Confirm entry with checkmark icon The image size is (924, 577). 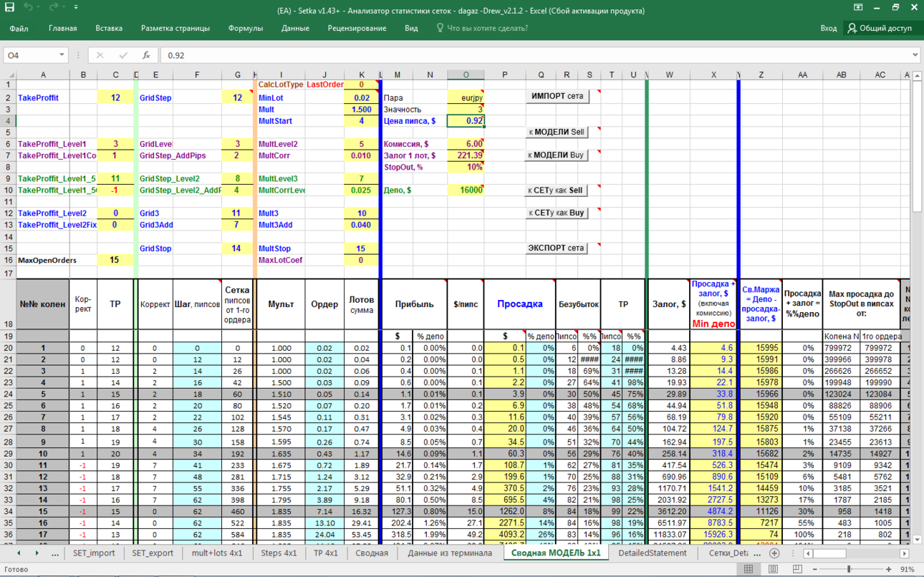click(123, 55)
